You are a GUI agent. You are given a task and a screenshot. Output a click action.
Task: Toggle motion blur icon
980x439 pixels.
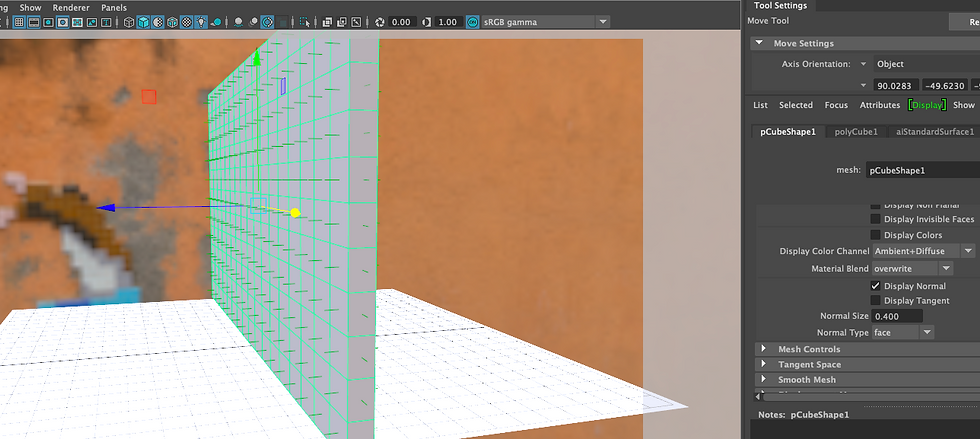(253, 22)
